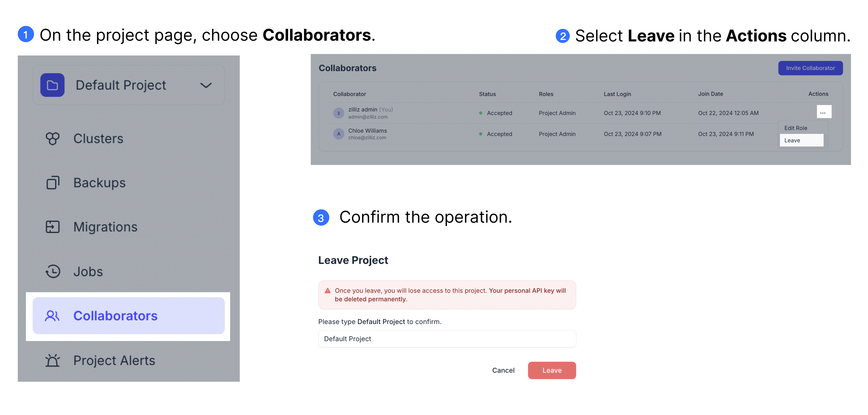Screen dimensions: 868x415
Task: Click the Clusters icon in sidebar
Action: tap(53, 138)
